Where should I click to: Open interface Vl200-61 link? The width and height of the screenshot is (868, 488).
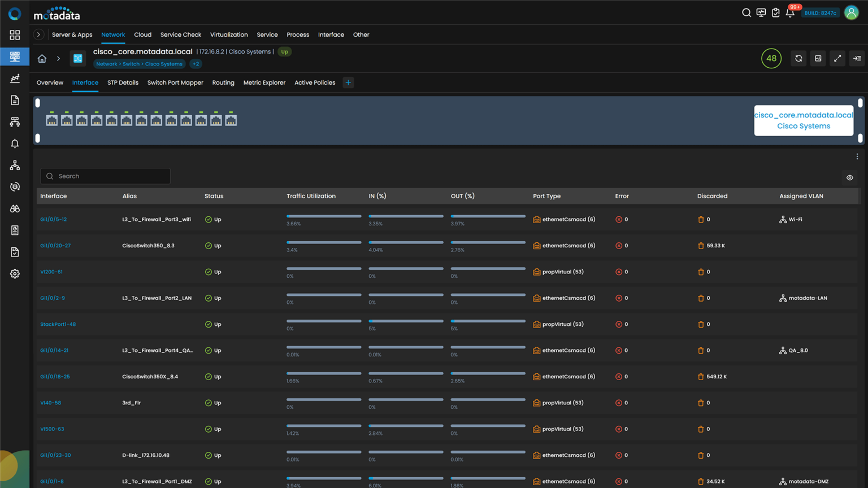click(x=51, y=272)
